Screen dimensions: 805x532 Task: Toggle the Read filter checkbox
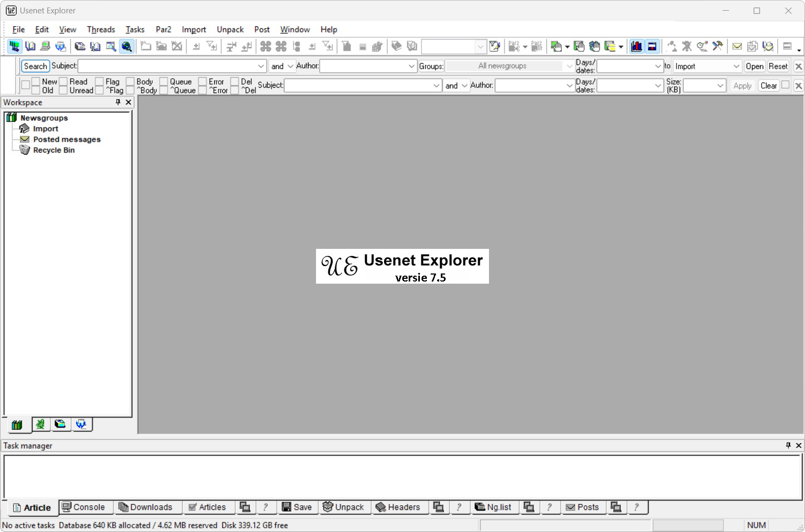[63, 81]
